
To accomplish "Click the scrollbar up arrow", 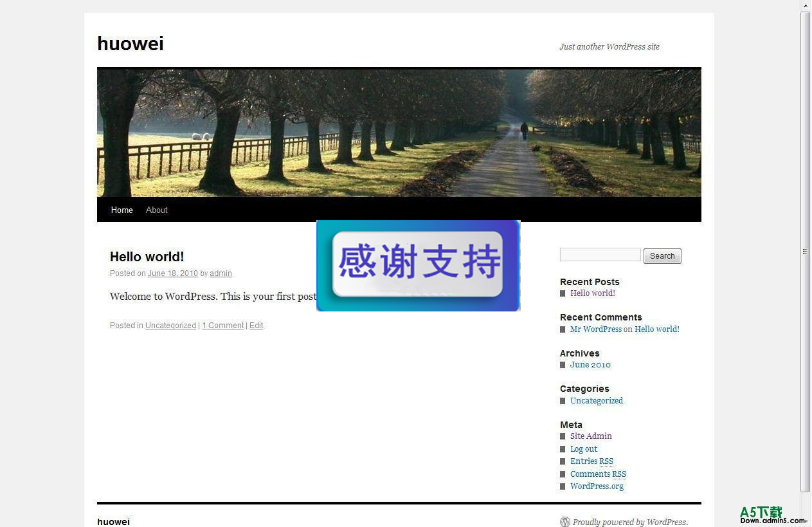I will [806, 5].
